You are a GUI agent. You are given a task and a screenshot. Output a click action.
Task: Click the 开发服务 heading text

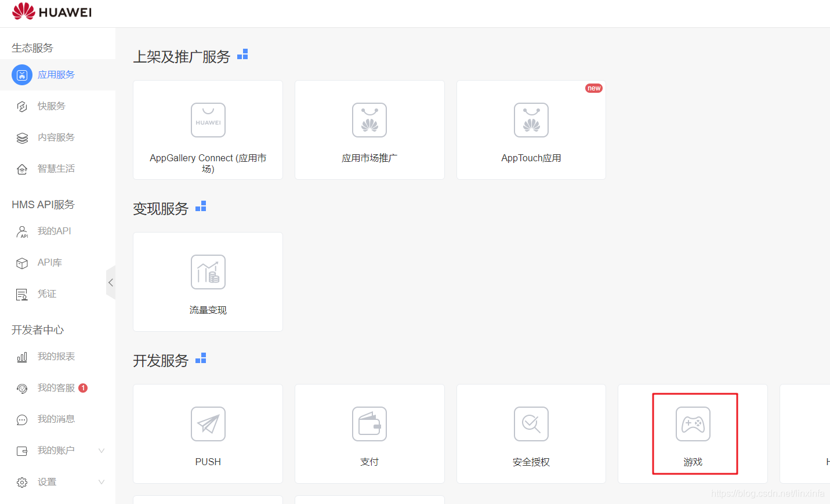161,361
